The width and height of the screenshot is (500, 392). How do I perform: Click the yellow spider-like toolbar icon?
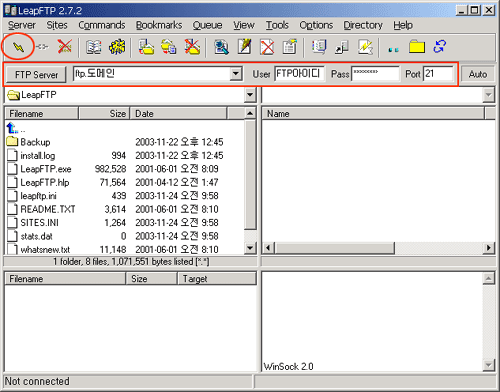click(117, 47)
